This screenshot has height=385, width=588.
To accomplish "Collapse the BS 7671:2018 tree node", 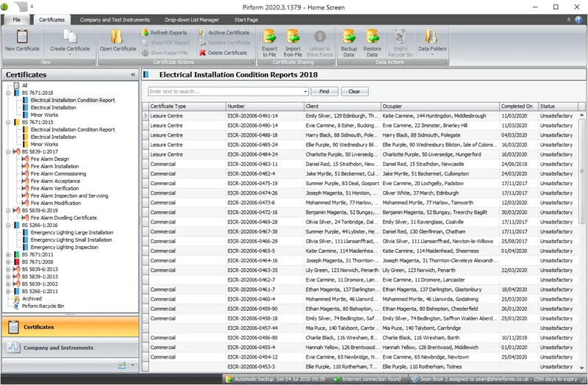I will coord(8,93).
